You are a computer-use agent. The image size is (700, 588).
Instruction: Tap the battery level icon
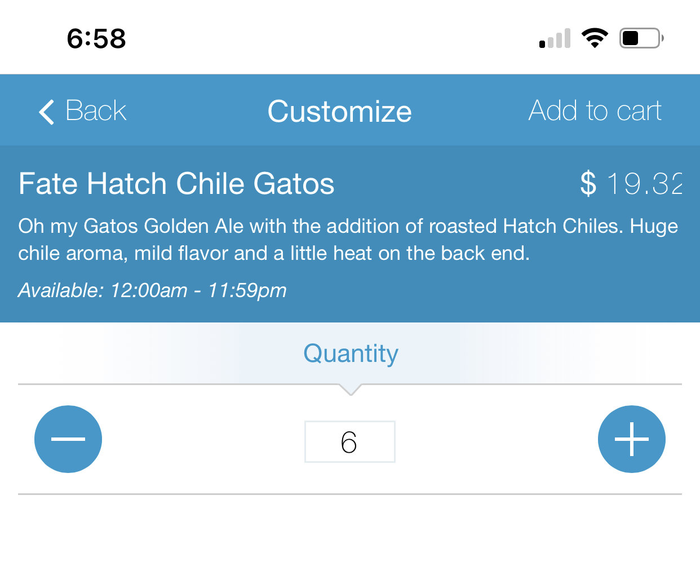pos(641,38)
